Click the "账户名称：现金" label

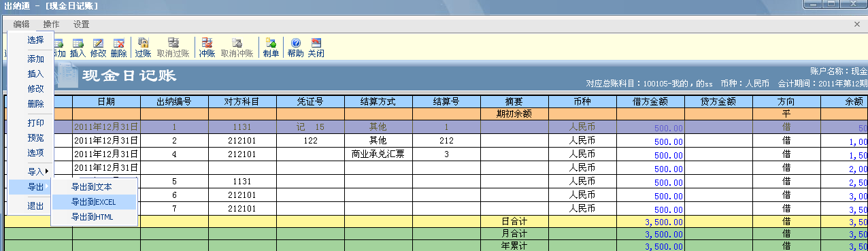click(839, 71)
